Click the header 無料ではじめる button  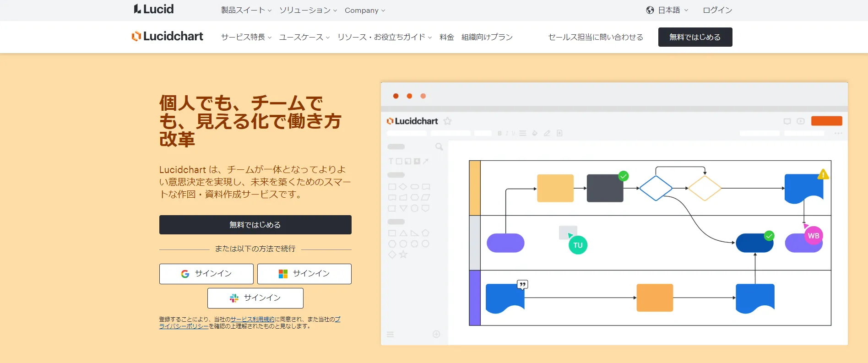click(695, 37)
